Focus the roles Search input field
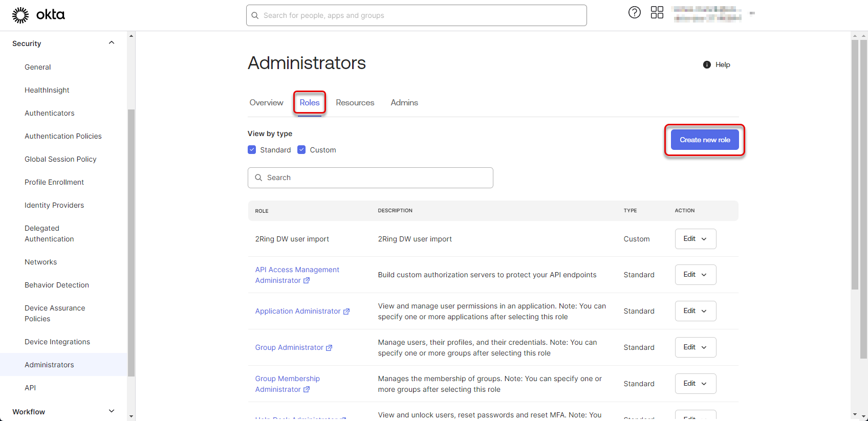The image size is (868, 421). click(376, 178)
